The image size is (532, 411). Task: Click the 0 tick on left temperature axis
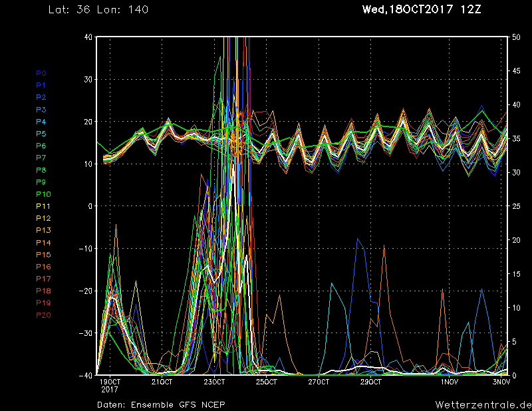[x=90, y=206]
